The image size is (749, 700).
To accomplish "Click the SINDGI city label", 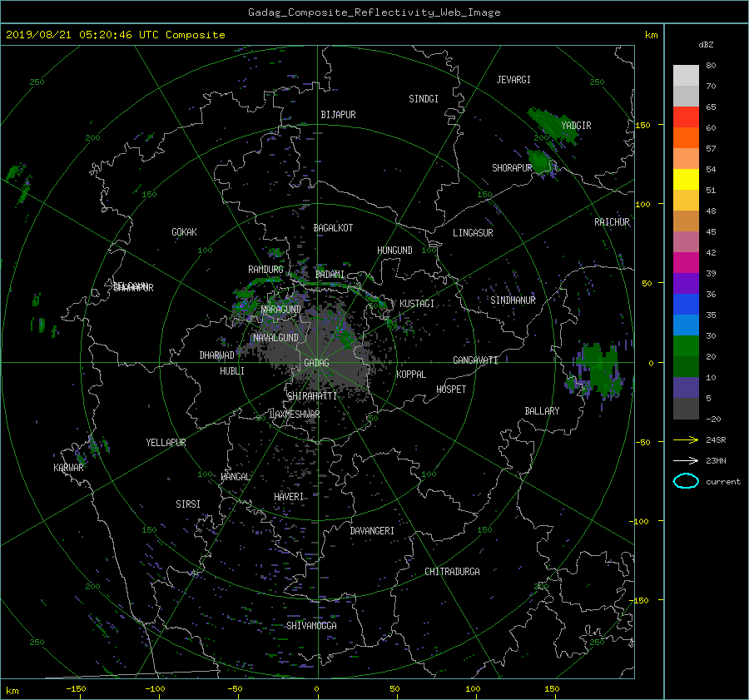I will click(x=424, y=99).
